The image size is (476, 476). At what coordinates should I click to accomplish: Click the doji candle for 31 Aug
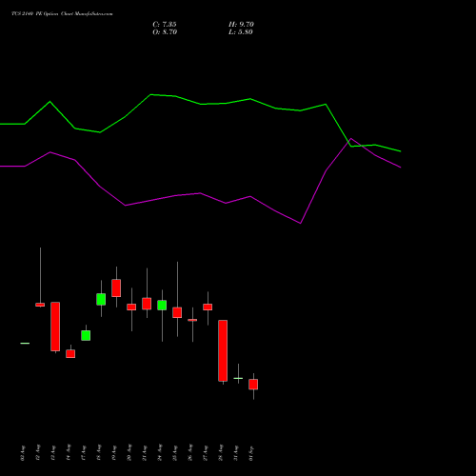[x=238, y=378]
